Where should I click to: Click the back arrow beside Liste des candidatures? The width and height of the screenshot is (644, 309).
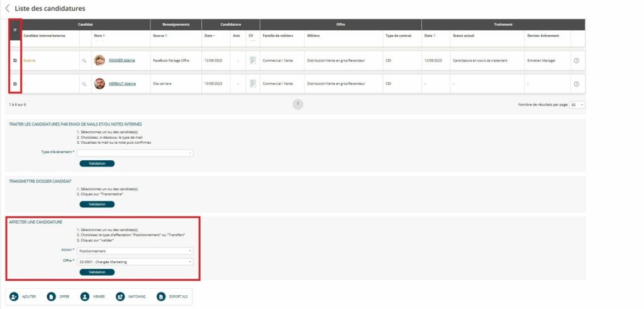click(7, 9)
